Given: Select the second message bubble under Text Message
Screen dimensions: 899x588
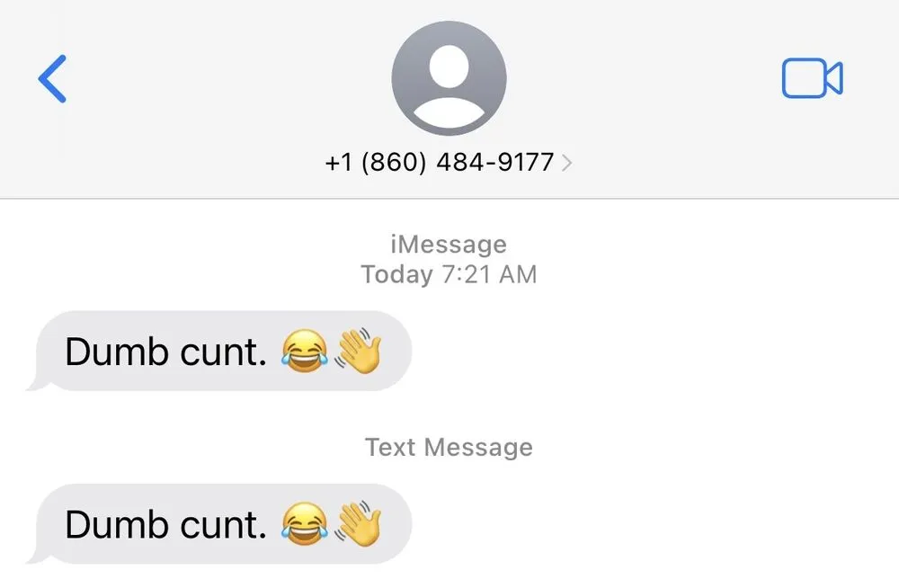Looking at the screenshot, I should (219, 524).
